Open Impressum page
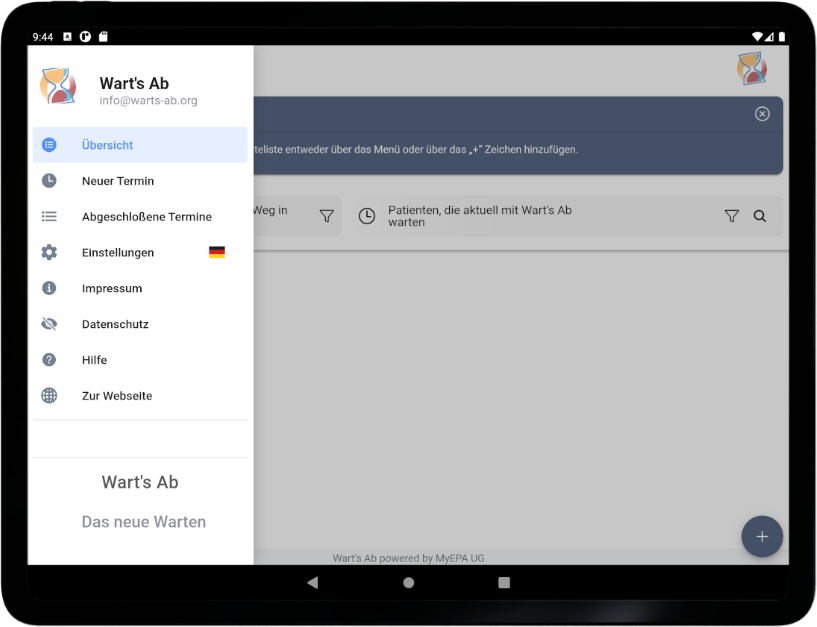 click(140, 288)
